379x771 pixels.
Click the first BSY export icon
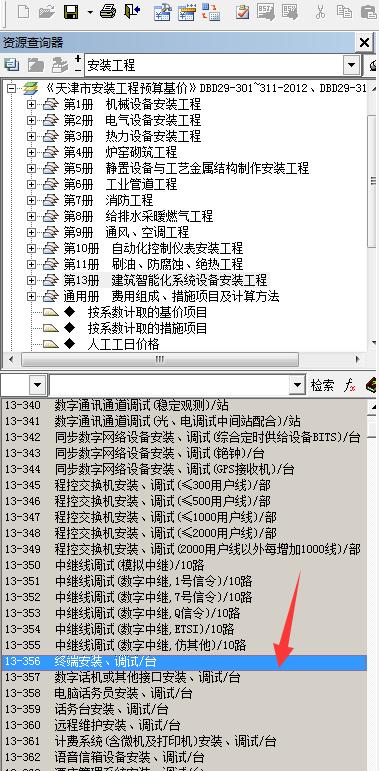[265, 12]
